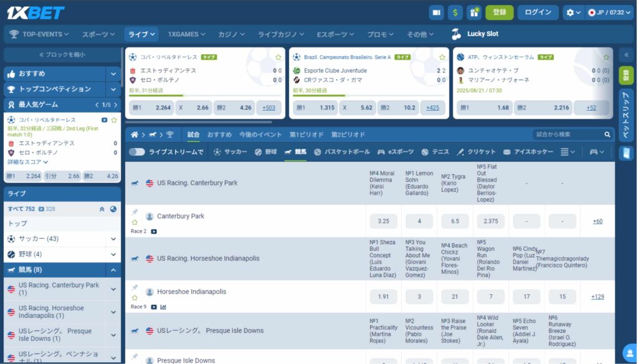
Task: Open the gift bonus icon
Action: 474,12
